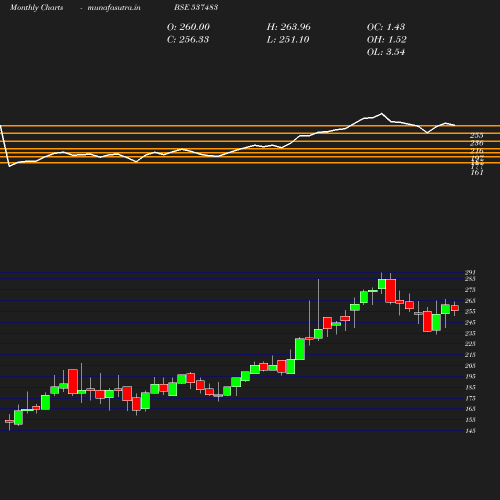Screen dimensions: 500x500
Task: Select "145" on the candlestick price axis
Action: click(x=470, y=431)
